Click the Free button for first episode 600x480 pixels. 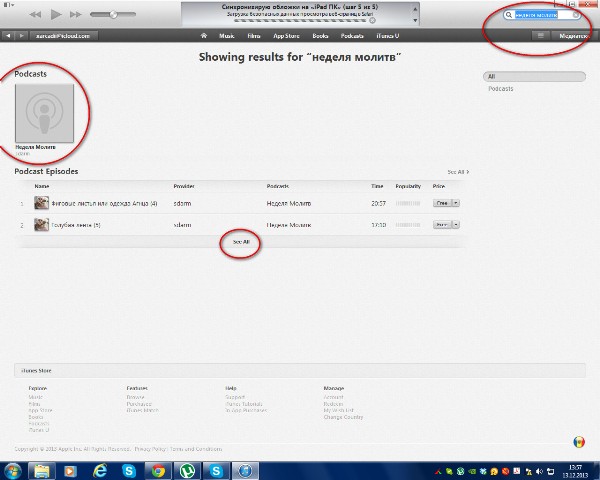tap(441, 202)
